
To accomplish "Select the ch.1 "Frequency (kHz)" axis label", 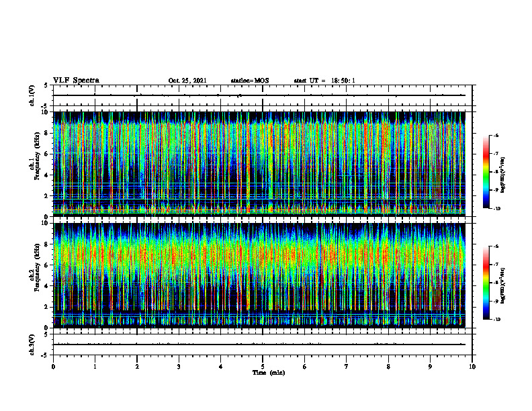I will click(37, 156).
